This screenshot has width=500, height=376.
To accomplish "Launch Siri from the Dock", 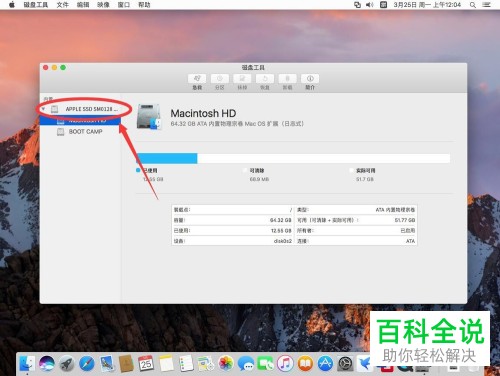I will coord(47,363).
